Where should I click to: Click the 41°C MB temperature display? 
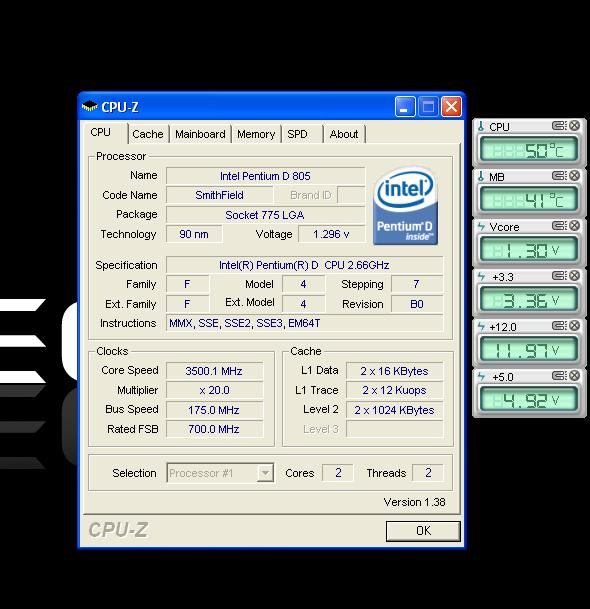pos(529,200)
